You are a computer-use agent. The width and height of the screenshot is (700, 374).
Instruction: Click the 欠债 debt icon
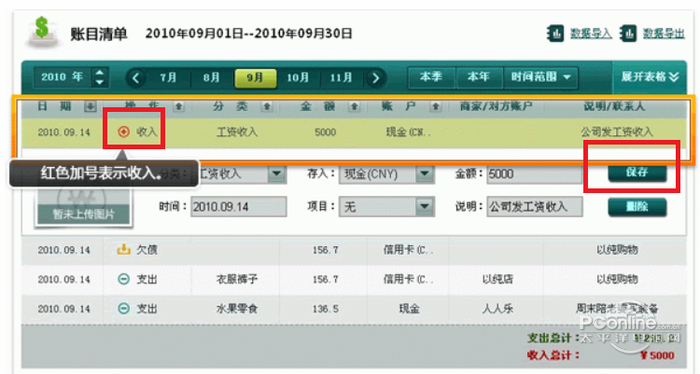click(123, 249)
